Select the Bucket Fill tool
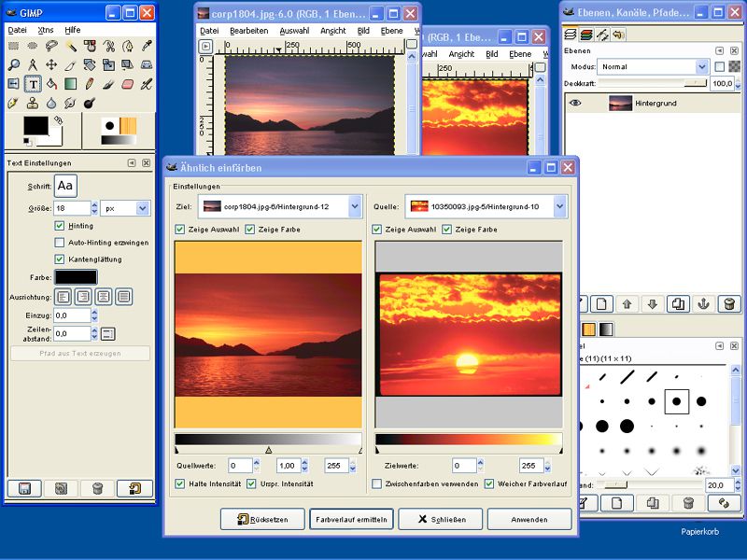This screenshot has height=560, width=747. point(51,83)
